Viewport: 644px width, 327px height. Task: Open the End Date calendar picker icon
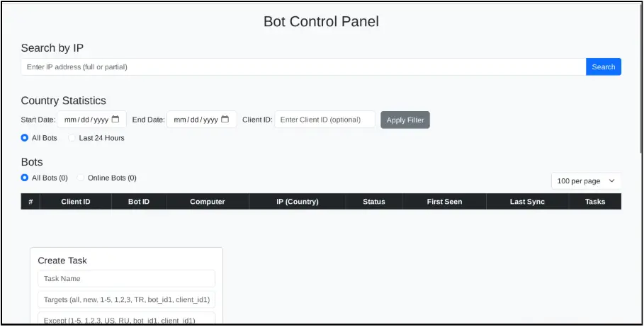coord(225,119)
